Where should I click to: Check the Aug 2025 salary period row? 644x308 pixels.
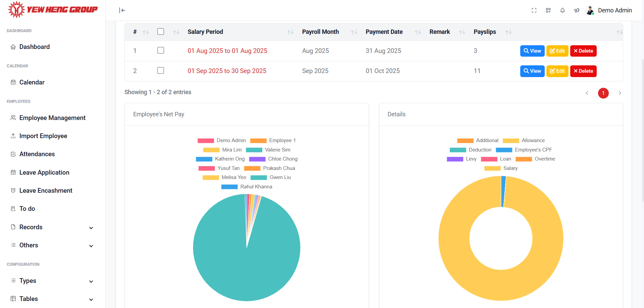pos(161,50)
